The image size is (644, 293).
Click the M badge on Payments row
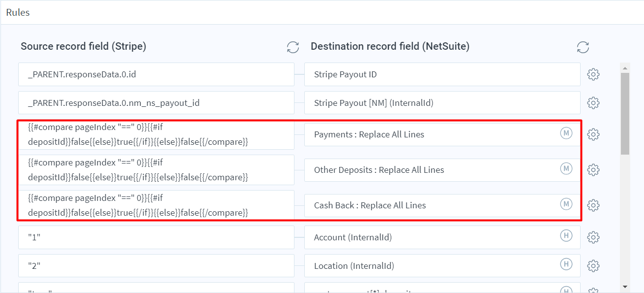(566, 133)
